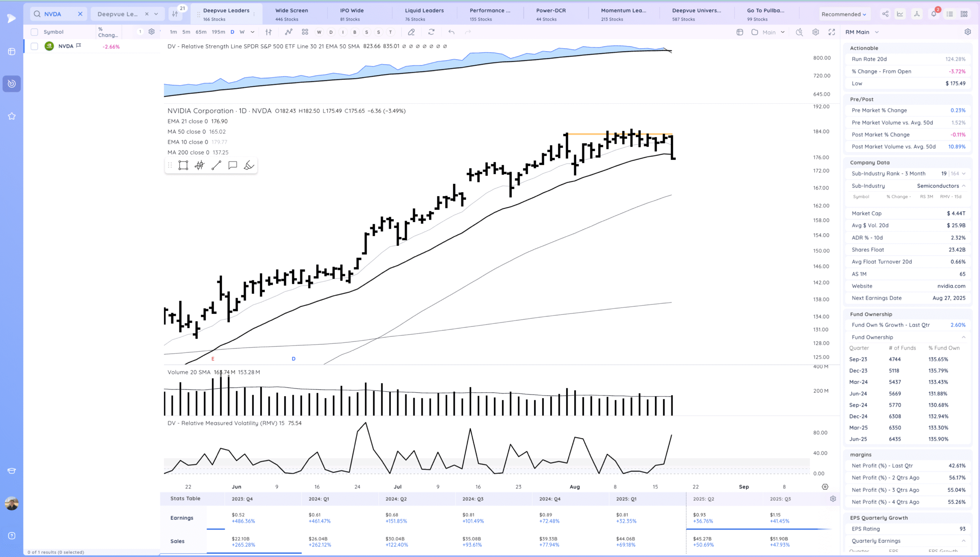Select the candlestick measure tool

point(199,165)
